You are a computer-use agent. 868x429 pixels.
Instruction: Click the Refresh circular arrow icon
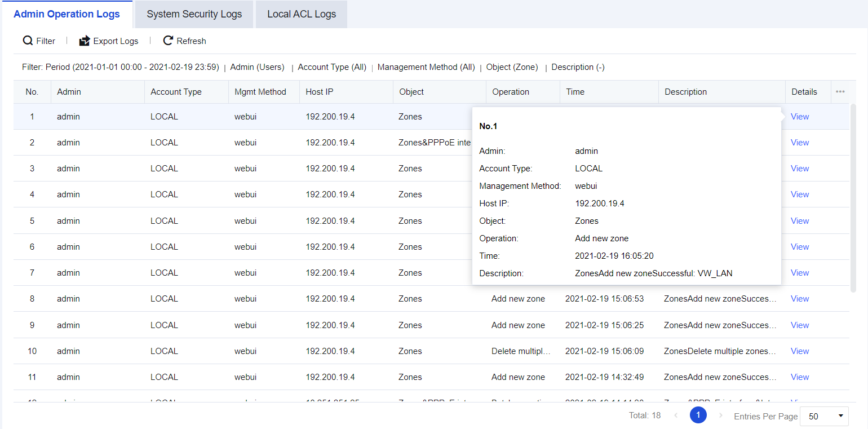168,41
